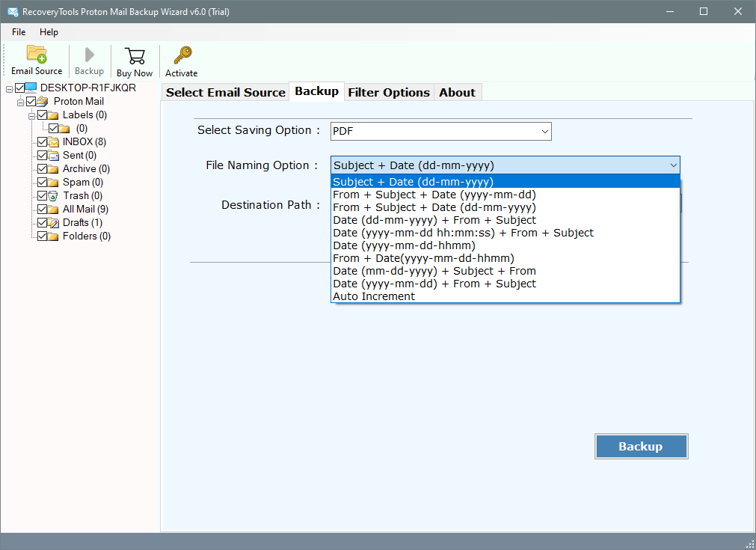Toggle the Drafts (1) checkbox
This screenshot has width=756, height=550.
43,223
